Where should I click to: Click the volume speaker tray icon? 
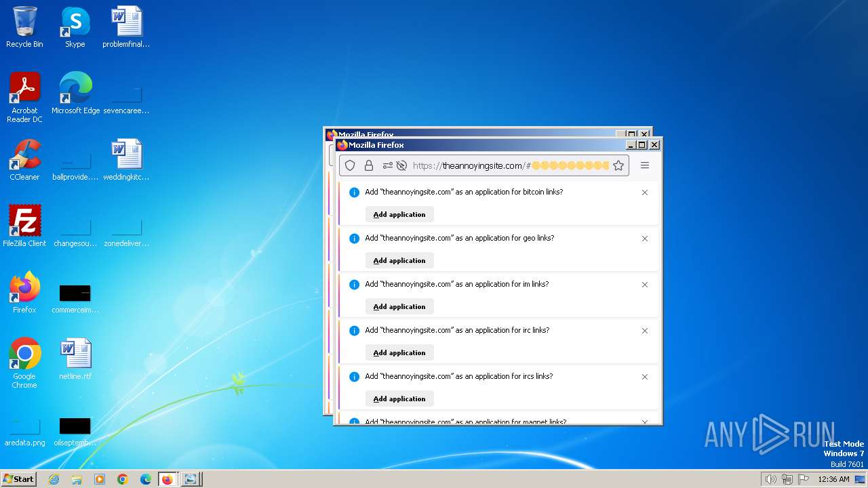tap(771, 479)
